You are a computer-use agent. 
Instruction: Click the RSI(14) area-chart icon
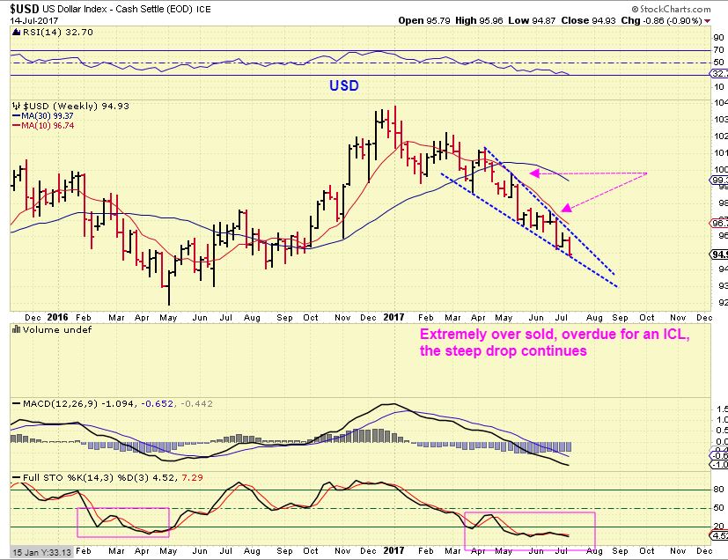16,32
